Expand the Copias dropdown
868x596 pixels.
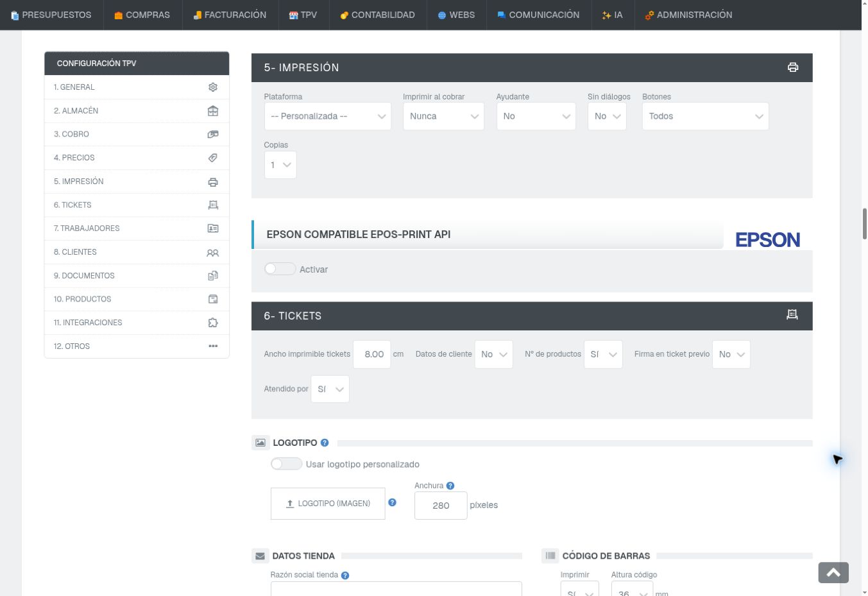[x=280, y=165]
